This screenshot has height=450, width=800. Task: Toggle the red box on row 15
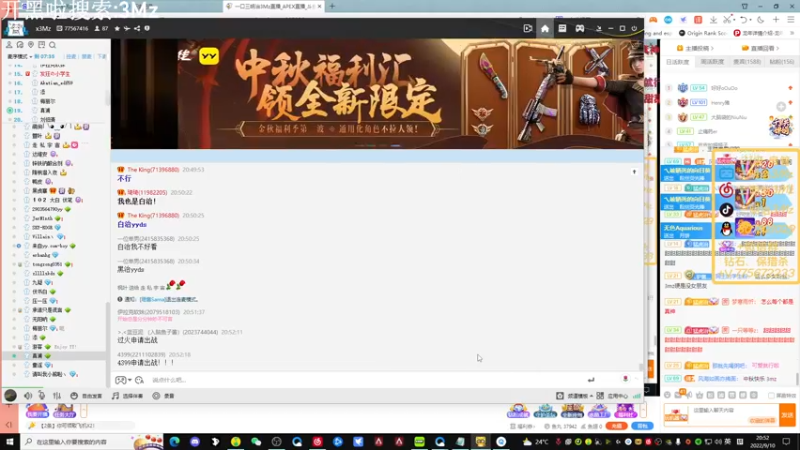click(28, 74)
